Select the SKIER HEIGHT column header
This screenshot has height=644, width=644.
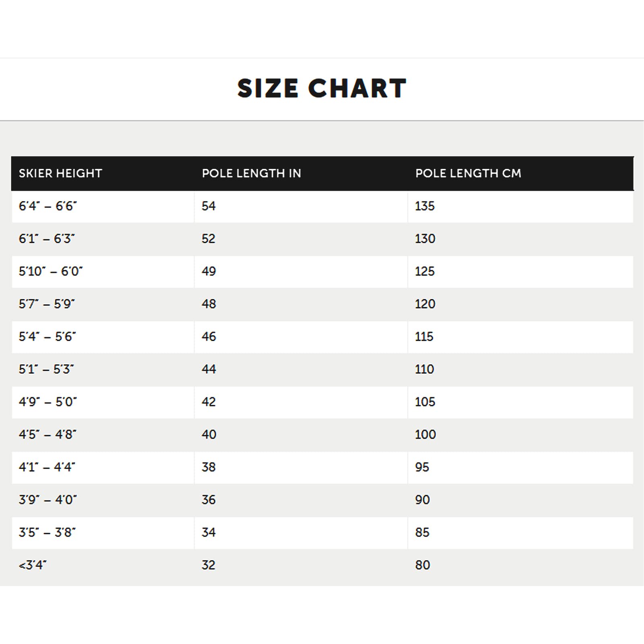pyautogui.click(x=60, y=173)
